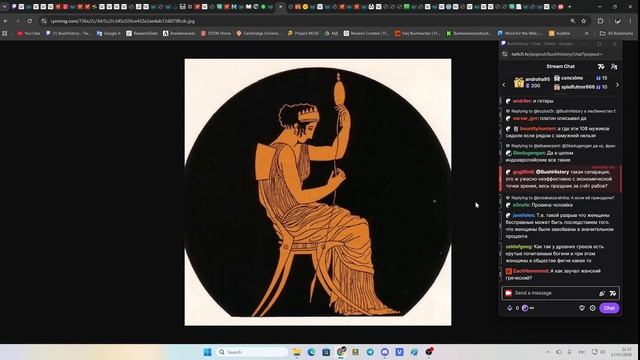The image size is (640, 360).
Task: Open the chat community users list icon
Action: coord(614,67)
